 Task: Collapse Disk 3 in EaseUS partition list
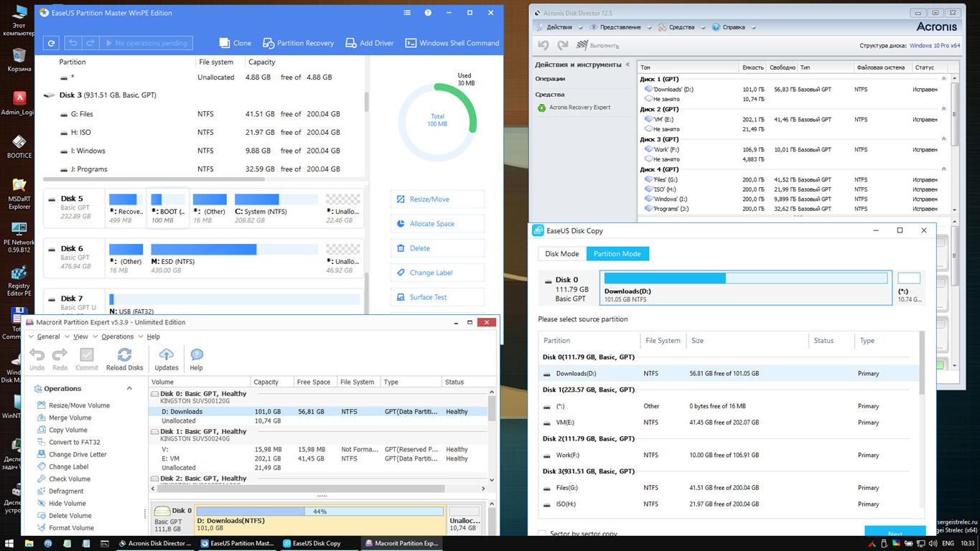click(x=48, y=95)
